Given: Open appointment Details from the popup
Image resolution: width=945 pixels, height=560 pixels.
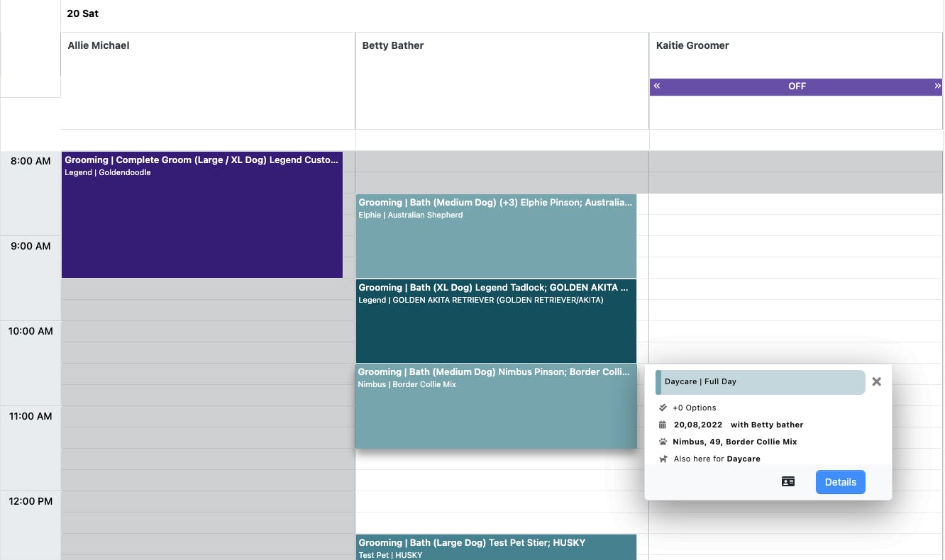Looking at the screenshot, I should (840, 482).
